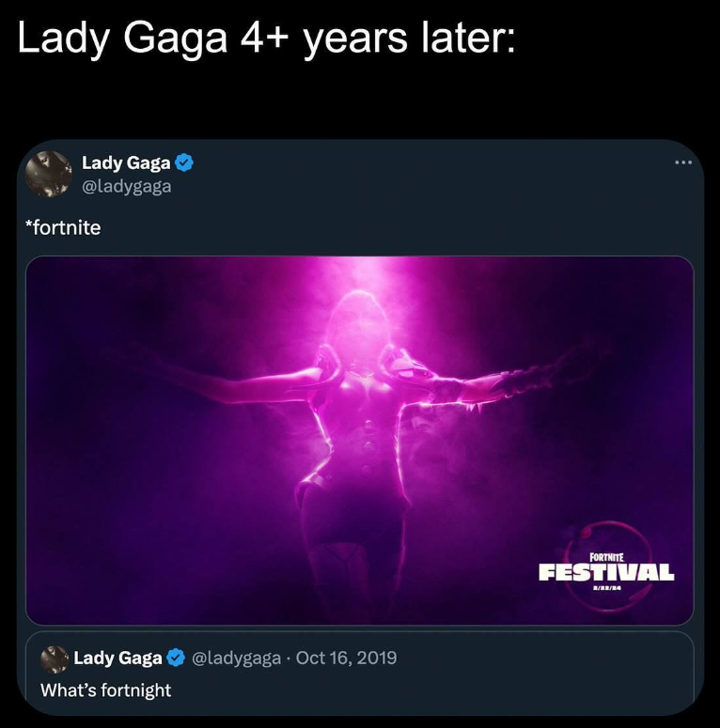Click the verified badge in the quoted tweet
Screen dimensions: 720x728
pos(176,658)
